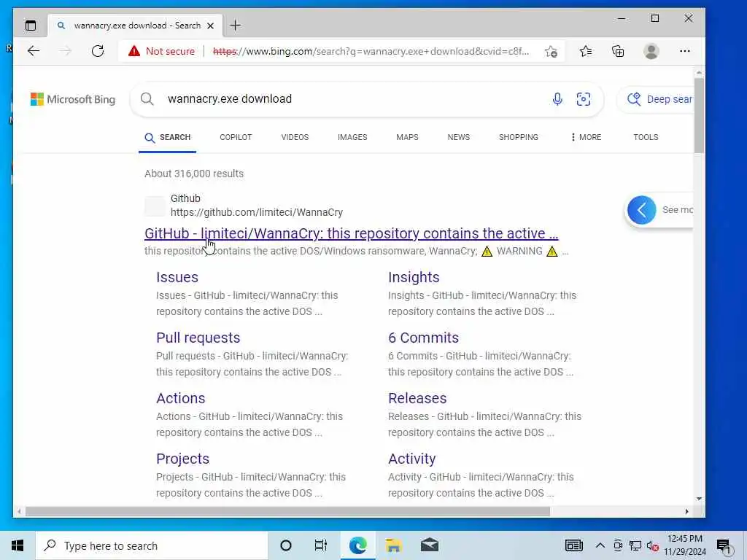
Task: Switch to the VIDEOS tab
Action: [295, 137]
